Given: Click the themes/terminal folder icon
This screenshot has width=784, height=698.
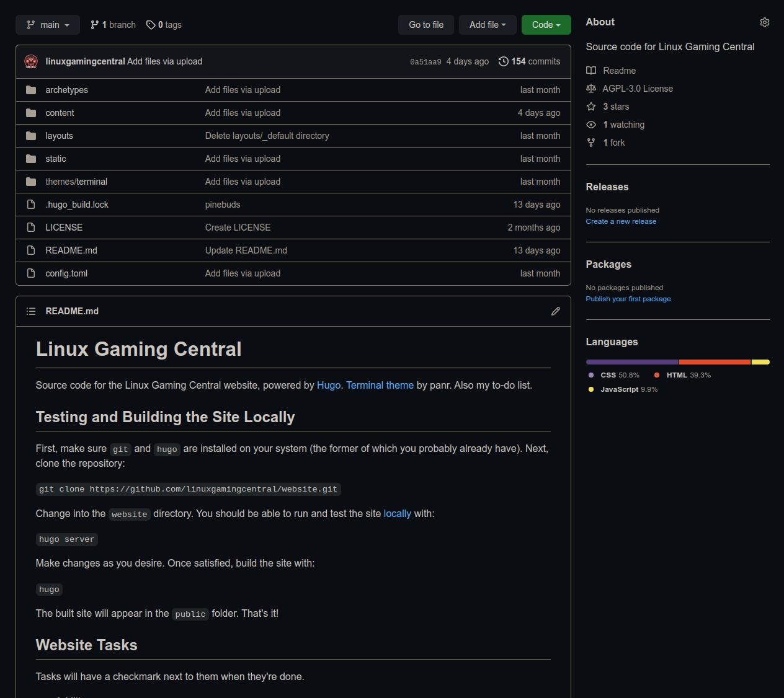Looking at the screenshot, I should coord(31,182).
